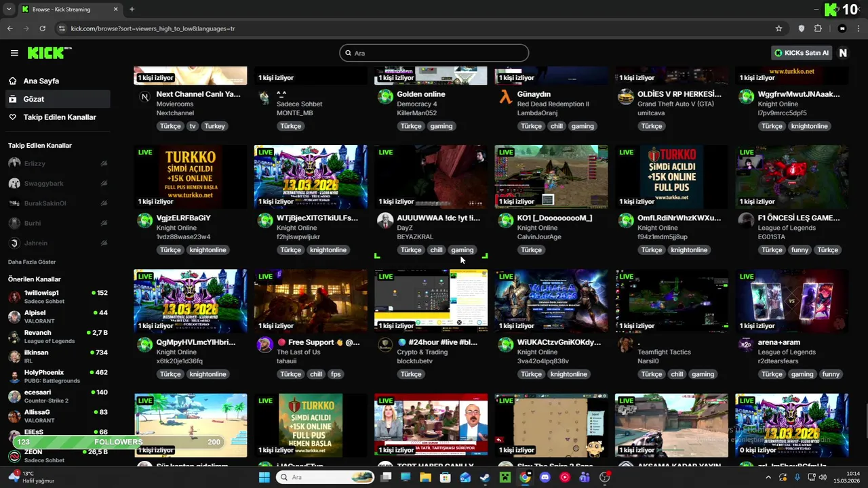Click the Ara search field in Kick
Screen dimensions: 868x488
pyautogui.click(x=434, y=53)
